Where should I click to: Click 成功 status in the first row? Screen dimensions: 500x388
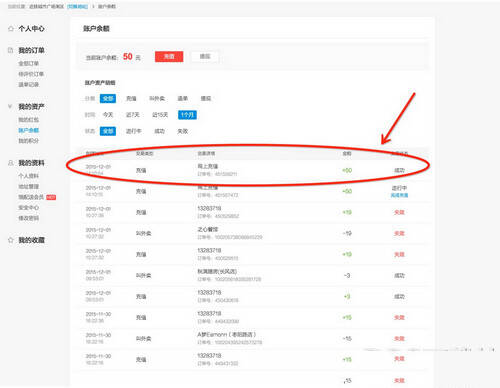(399, 170)
